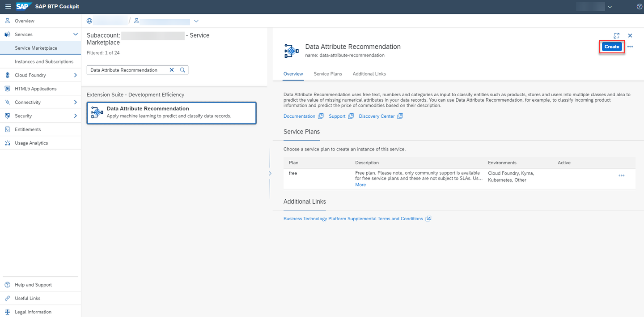Image resolution: width=644 pixels, height=317 pixels.
Task: Clear the search field with X
Action: tap(172, 70)
